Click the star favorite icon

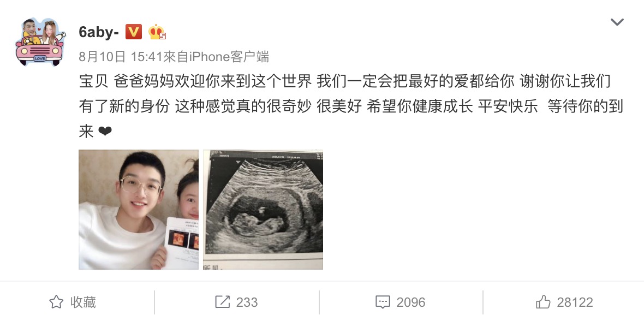click(56, 302)
